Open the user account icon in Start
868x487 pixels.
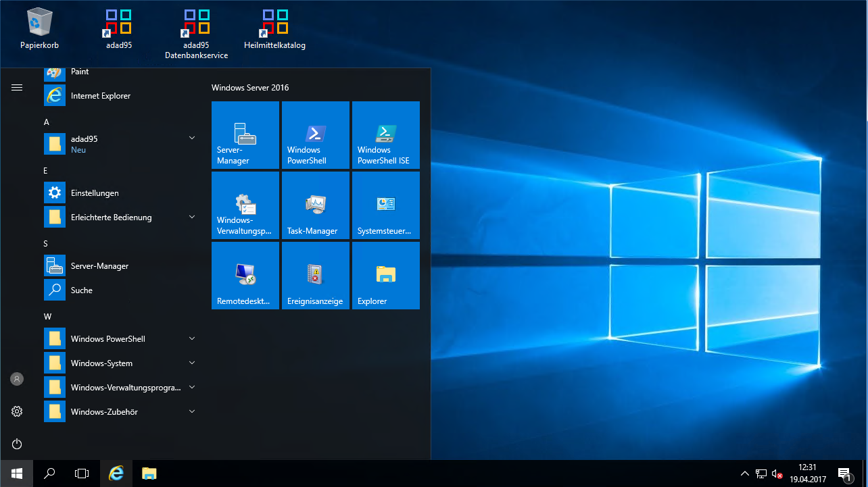pos(17,379)
